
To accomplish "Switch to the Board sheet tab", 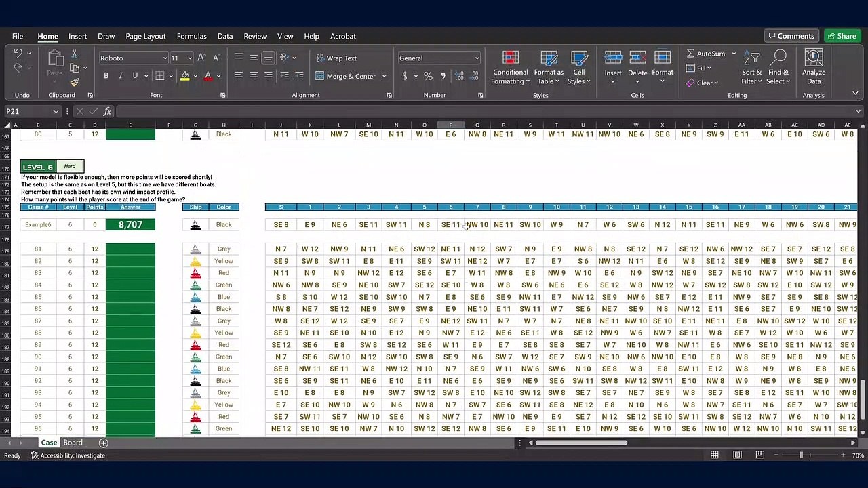I will pyautogui.click(x=73, y=443).
